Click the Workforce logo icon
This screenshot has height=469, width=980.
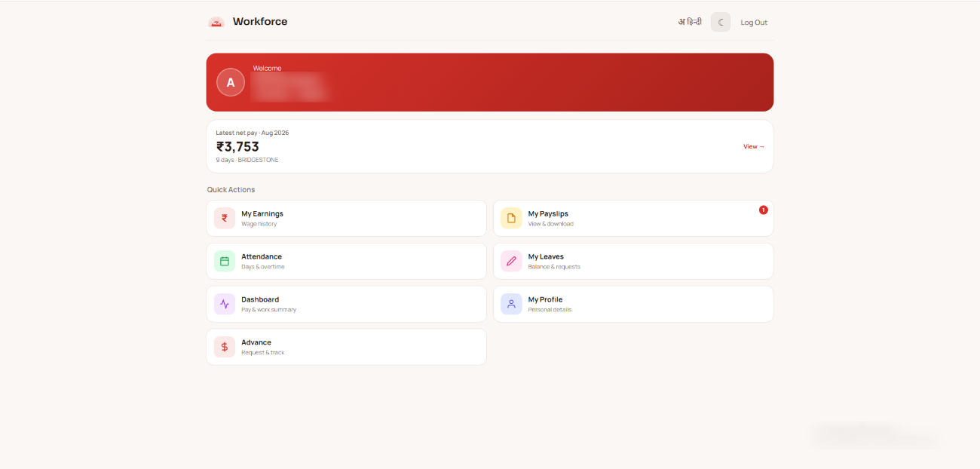pyautogui.click(x=216, y=22)
